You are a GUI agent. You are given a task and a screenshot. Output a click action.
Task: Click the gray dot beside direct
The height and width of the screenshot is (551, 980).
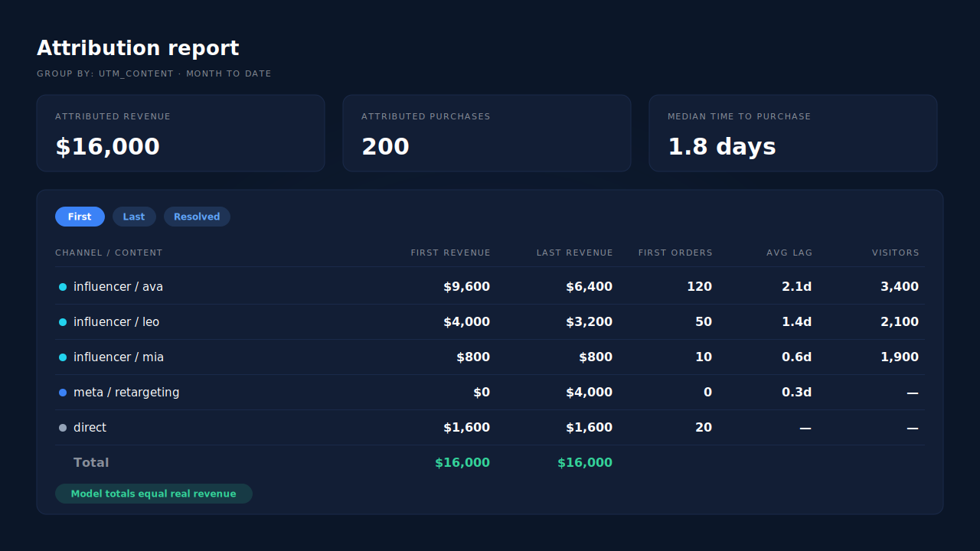(63, 428)
